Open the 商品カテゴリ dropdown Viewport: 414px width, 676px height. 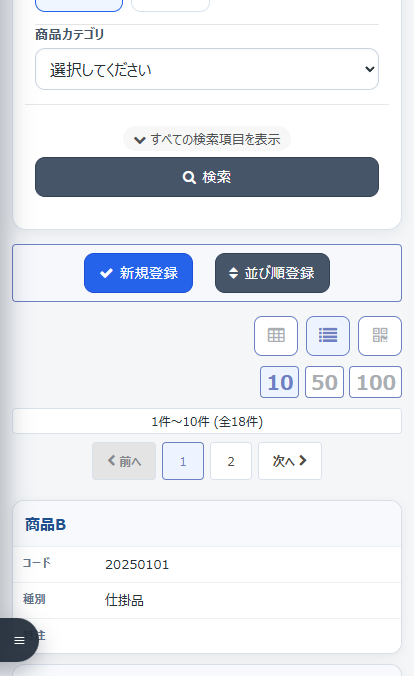click(207, 69)
